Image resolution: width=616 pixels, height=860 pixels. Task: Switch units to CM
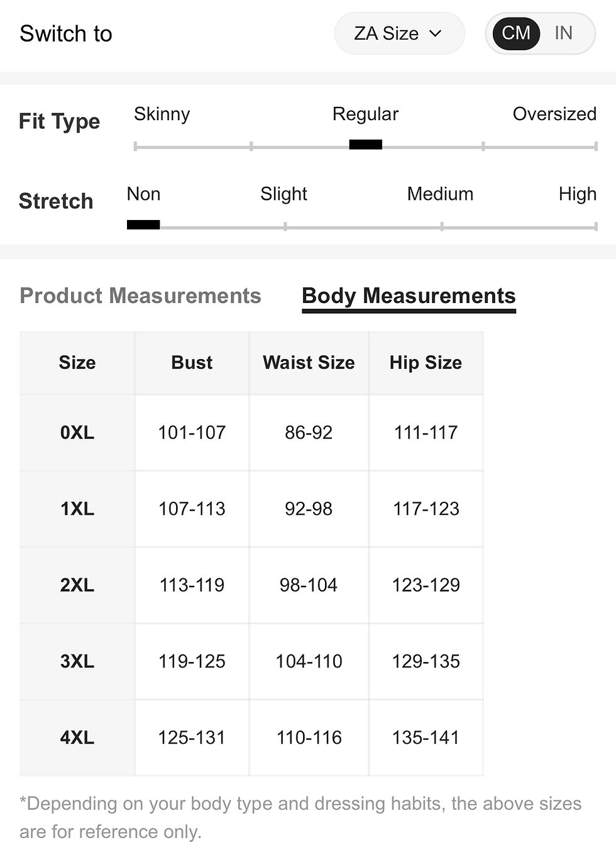pyautogui.click(x=516, y=33)
